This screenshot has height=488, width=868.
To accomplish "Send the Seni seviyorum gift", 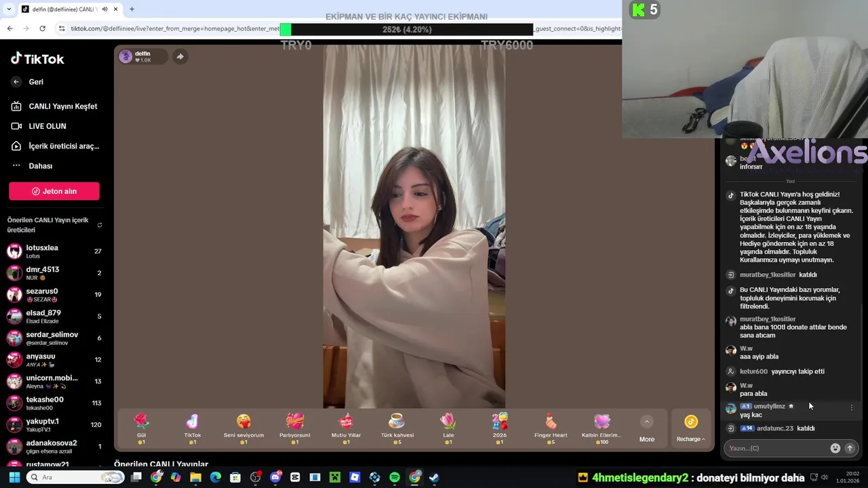I will click(243, 429).
